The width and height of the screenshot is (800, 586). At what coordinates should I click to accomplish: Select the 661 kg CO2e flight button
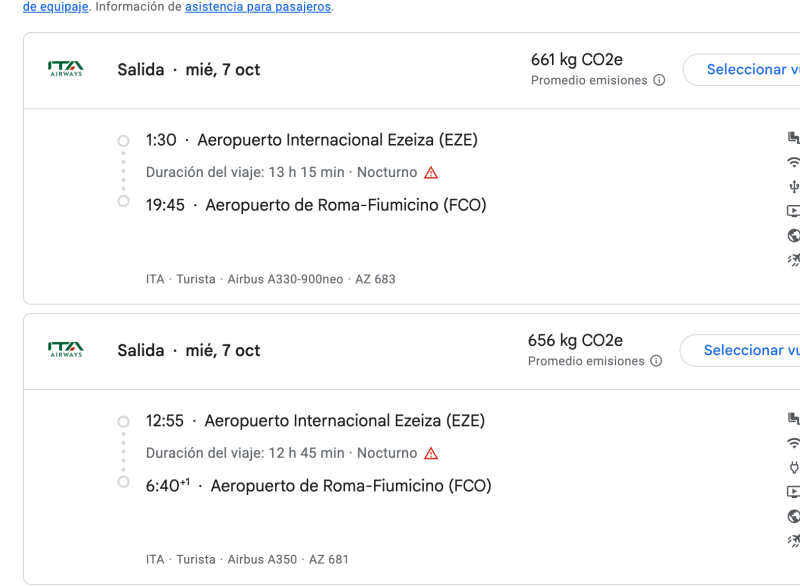coord(742,69)
